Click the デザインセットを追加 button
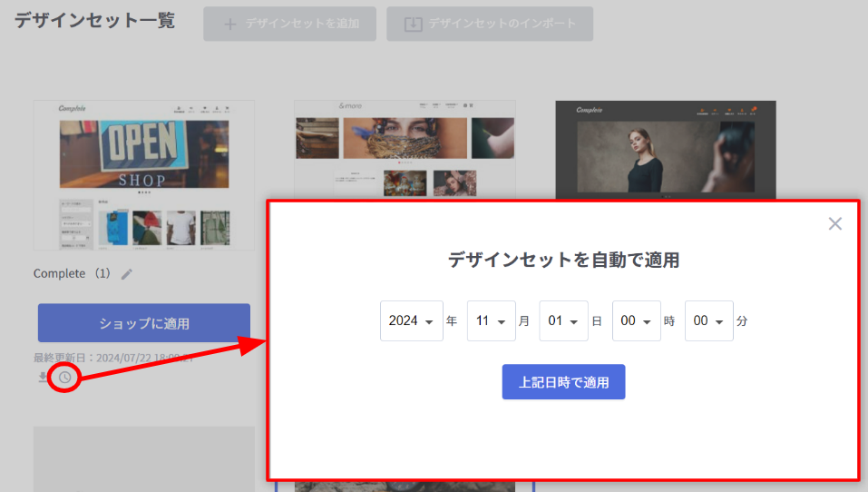Image resolution: width=868 pixels, height=492 pixels. (289, 24)
